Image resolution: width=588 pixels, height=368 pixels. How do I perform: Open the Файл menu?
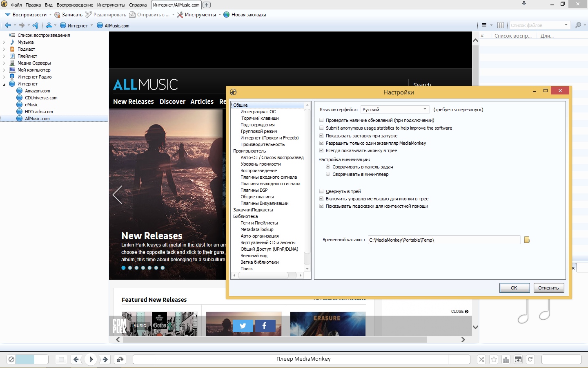(x=16, y=5)
